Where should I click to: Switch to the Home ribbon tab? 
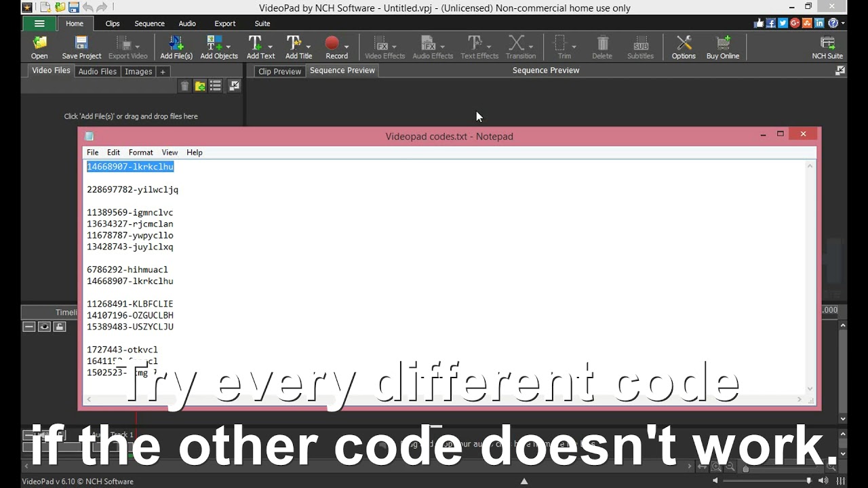click(x=75, y=23)
